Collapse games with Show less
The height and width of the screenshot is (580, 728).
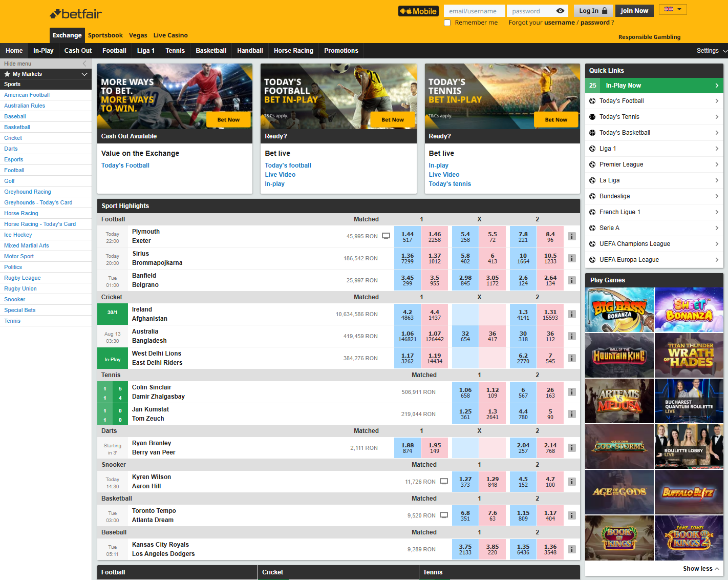pyautogui.click(x=701, y=569)
